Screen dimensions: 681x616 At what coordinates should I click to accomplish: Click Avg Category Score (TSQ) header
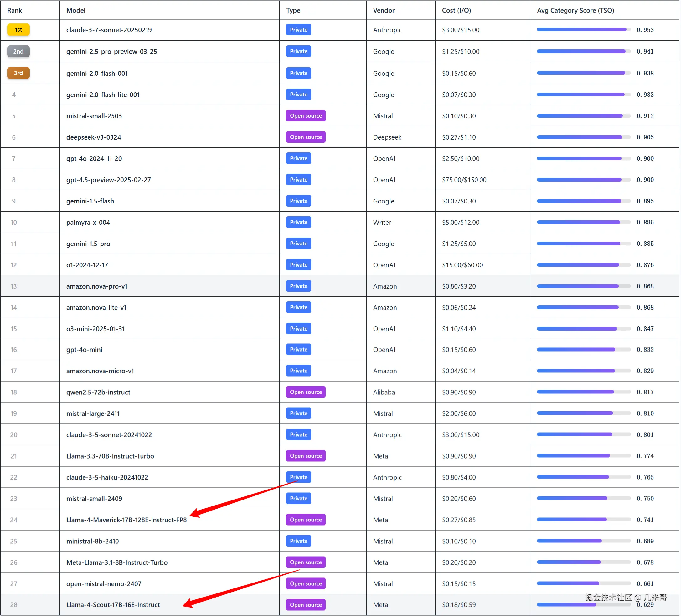pos(575,10)
